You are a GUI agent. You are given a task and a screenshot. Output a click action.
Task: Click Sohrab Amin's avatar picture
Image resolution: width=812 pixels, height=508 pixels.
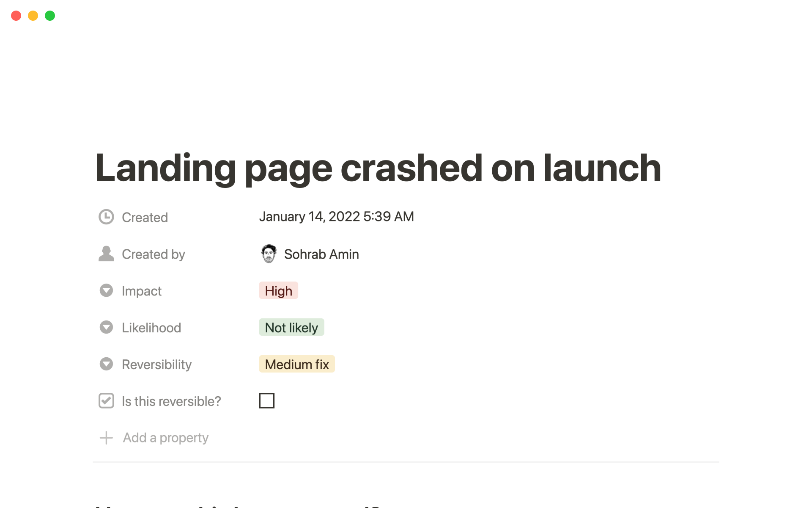[269, 254]
